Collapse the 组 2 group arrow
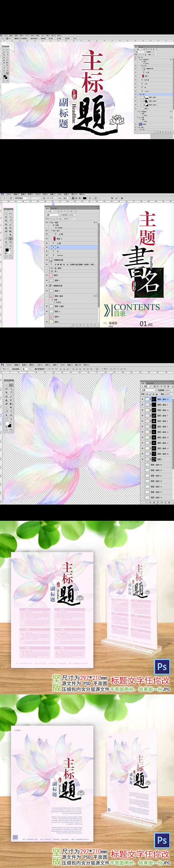174x868 pixels. click(52, 231)
